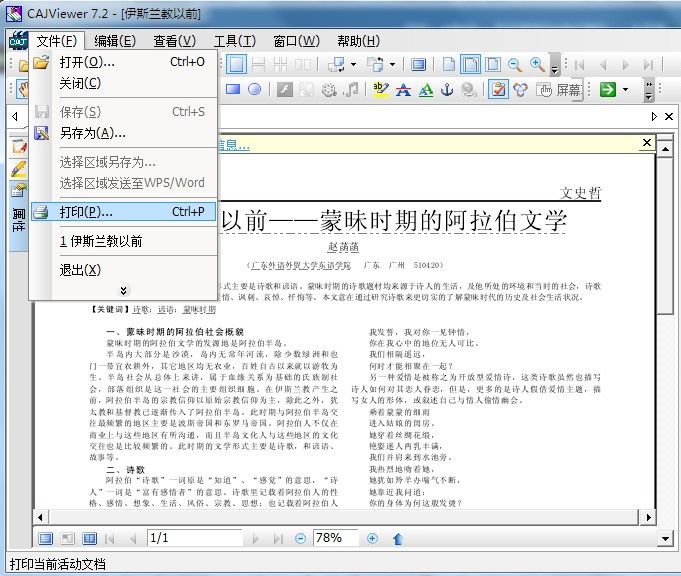The width and height of the screenshot is (681, 576).
Task: Click the page number field 1/1
Action: pos(195,538)
